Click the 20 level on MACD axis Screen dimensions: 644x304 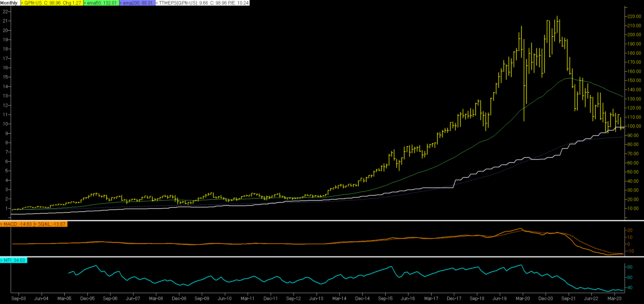click(630, 230)
